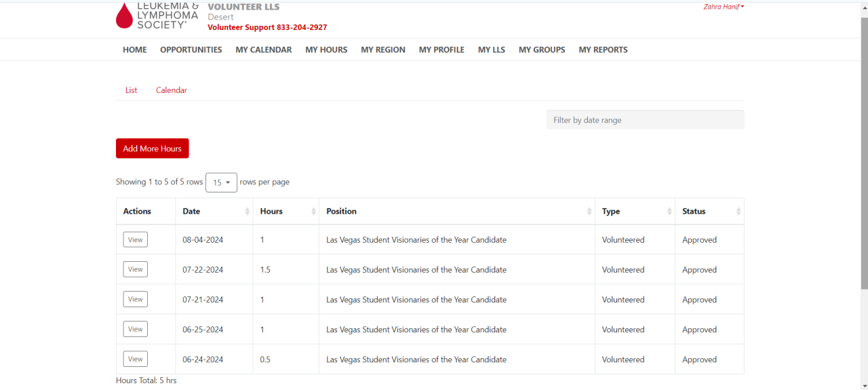This screenshot has height=390, width=868.
Task: Sort table by Type column arrows
Action: click(669, 212)
